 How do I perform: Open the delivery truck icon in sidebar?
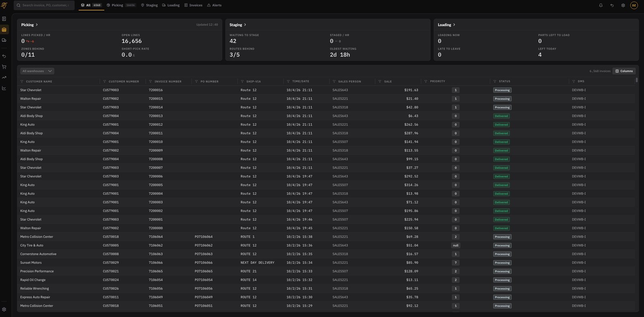point(4,40)
